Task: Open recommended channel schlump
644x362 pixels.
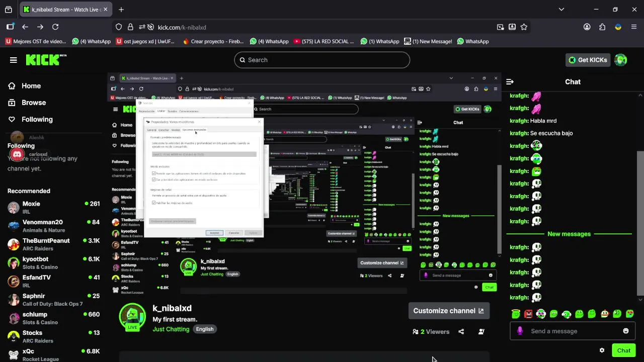Action: 53,318
